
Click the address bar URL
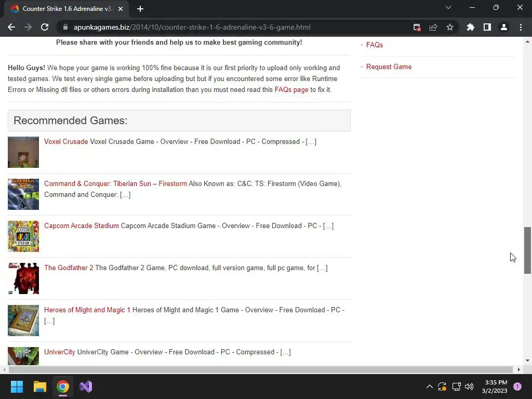click(x=192, y=27)
